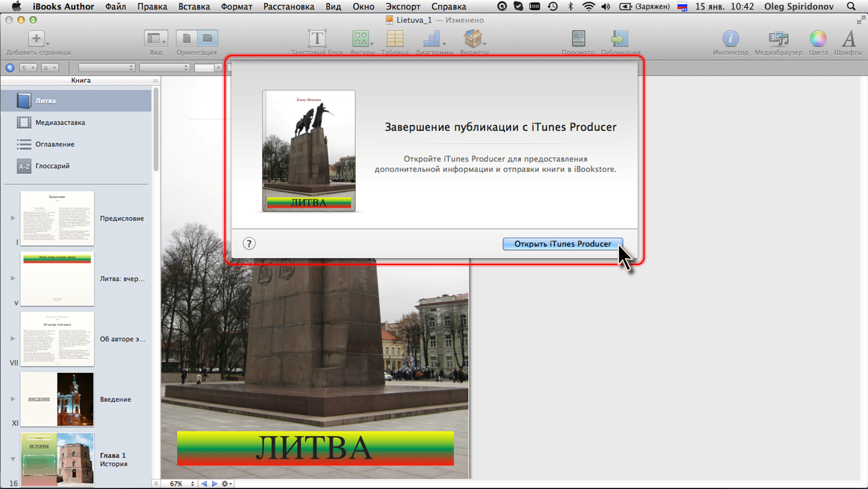Open the Правка menu

click(x=152, y=6)
